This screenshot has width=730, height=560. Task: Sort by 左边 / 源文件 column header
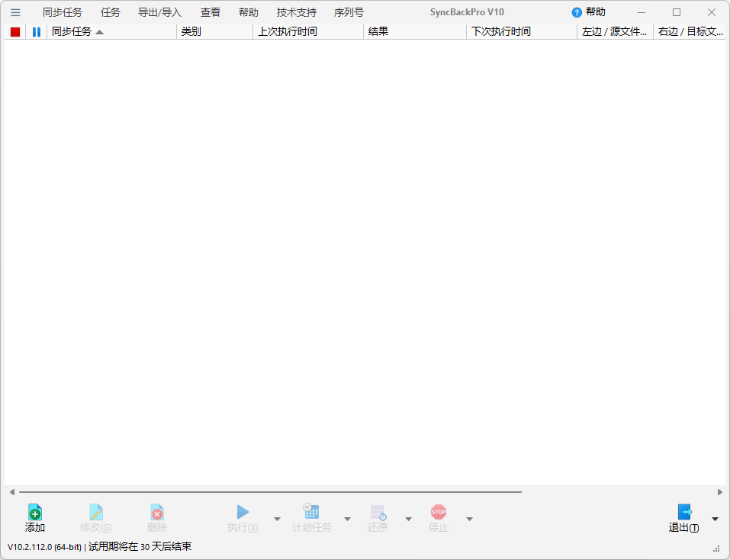[x=615, y=31]
